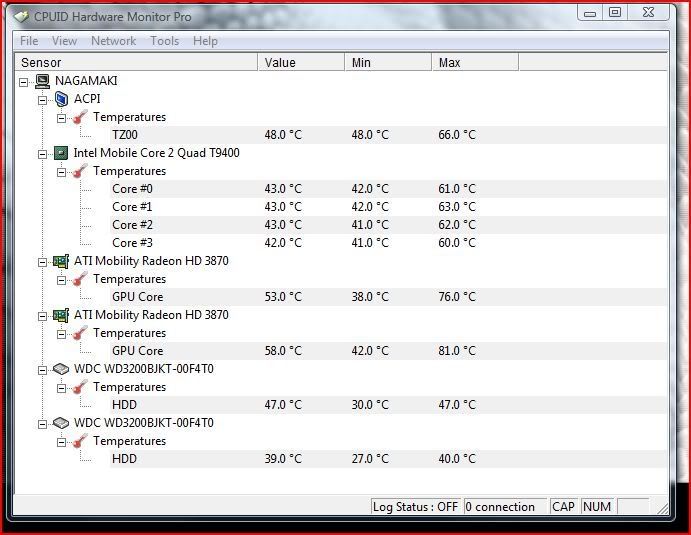This screenshot has height=535, width=691.
Task: Click the 66.0 °C max value for TZ00
Action: point(457,135)
